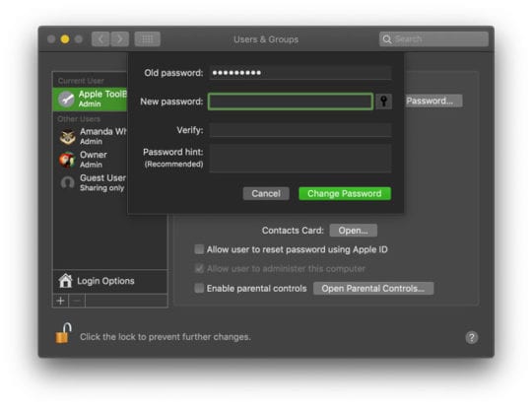
Task: Focus the Old password field
Action: tap(300, 73)
